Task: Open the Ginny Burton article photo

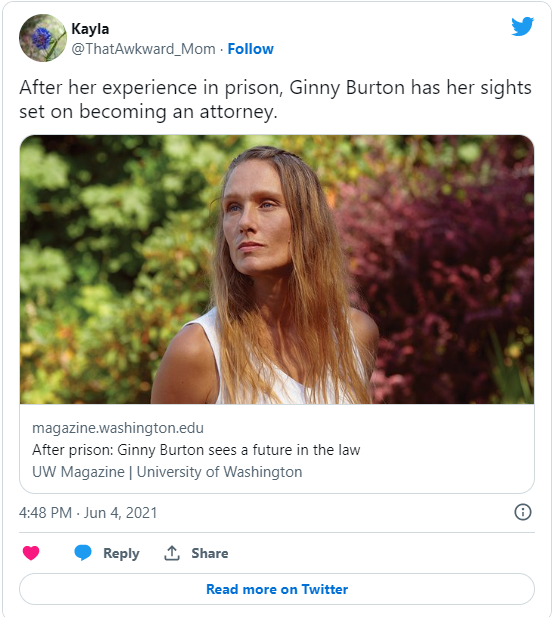Action: point(277,270)
